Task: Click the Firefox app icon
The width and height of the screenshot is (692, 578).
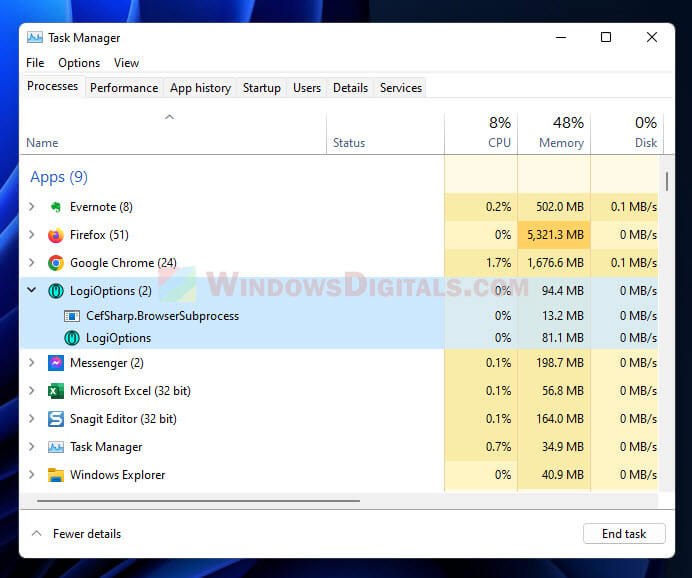Action: pyautogui.click(x=56, y=235)
